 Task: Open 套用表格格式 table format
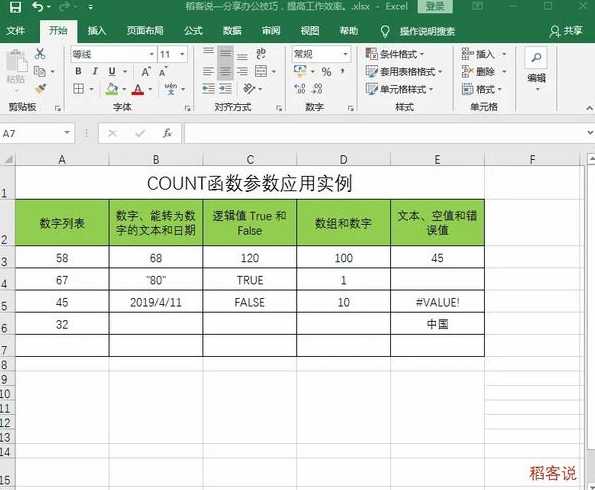(x=404, y=72)
